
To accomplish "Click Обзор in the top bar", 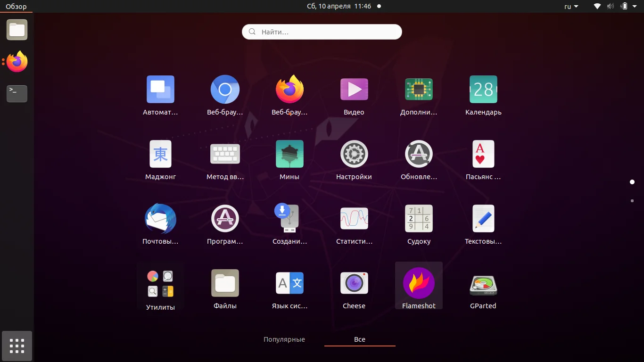I will pyautogui.click(x=16, y=6).
